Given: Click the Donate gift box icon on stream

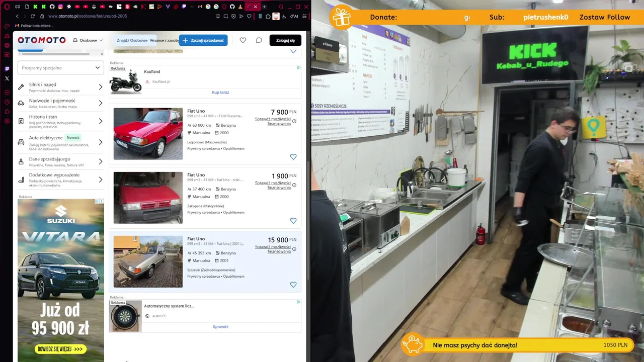Looking at the screenshot, I should [341, 17].
